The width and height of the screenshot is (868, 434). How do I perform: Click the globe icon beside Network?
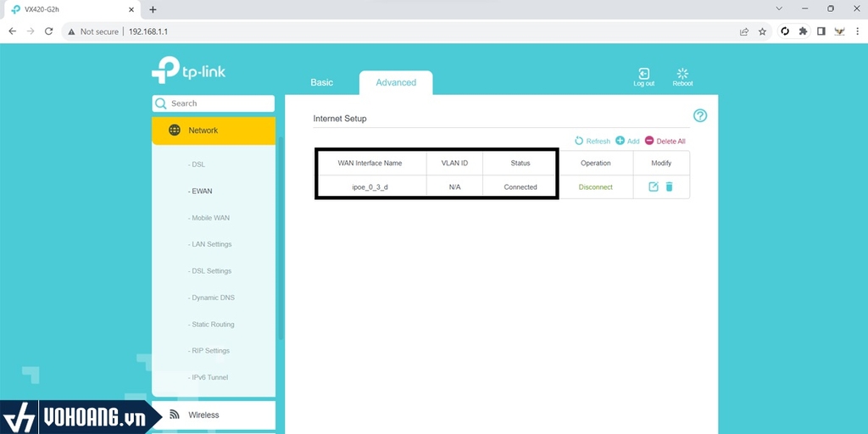click(x=175, y=130)
